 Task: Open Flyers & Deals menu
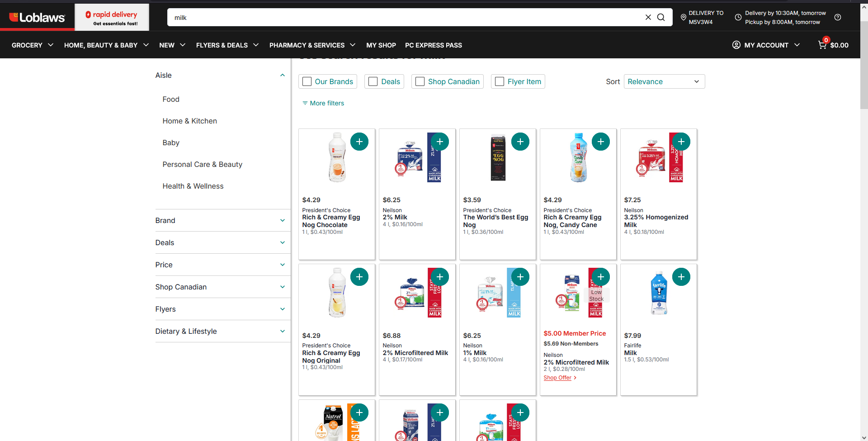coord(227,45)
